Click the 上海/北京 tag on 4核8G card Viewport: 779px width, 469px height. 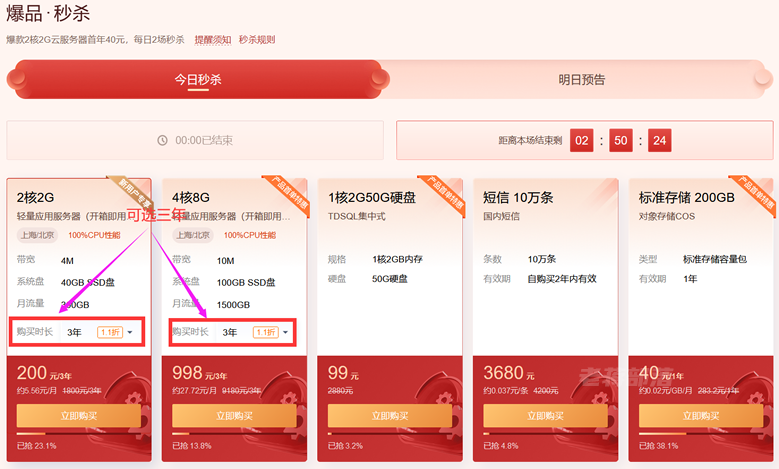click(193, 235)
